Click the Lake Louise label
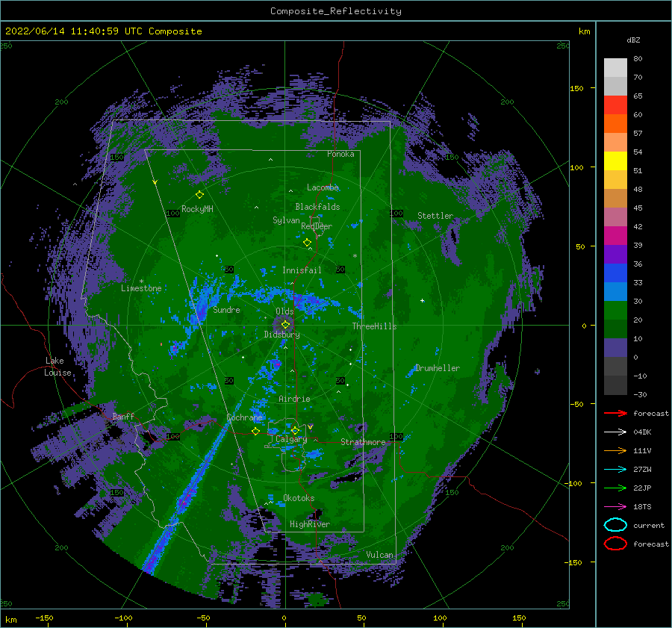This screenshot has width=672, height=628. tap(57, 367)
